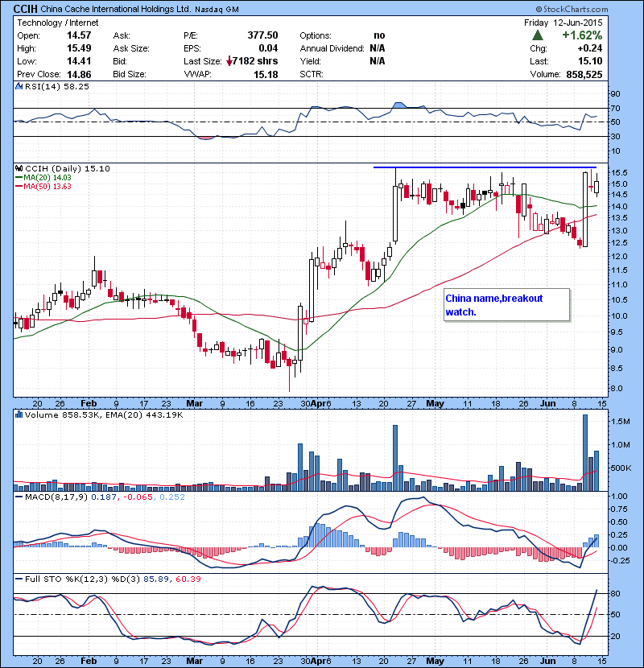
Task: Click the 7182 shrs last size value
Action: (x=255, y=61)
